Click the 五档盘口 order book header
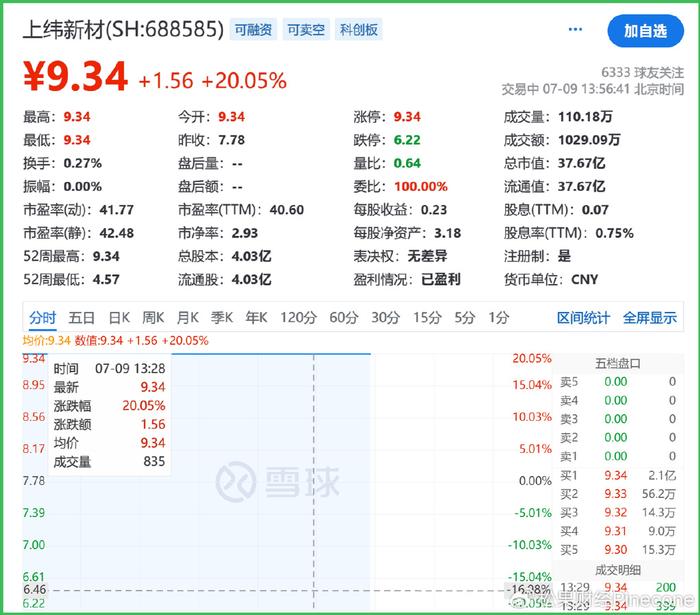The height and width of the screenshot is (615, 700). [x=618, y=364]
